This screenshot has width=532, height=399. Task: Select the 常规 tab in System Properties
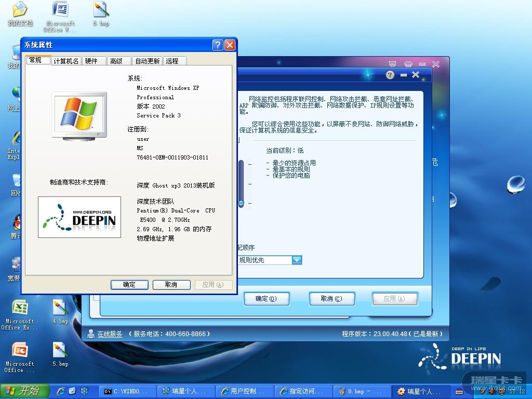[x=38, y=60]
